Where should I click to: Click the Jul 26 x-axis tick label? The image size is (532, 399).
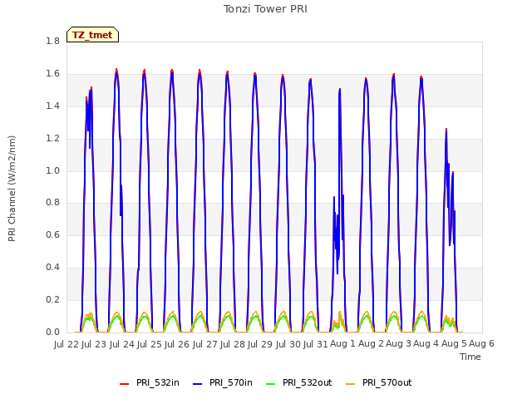(177, 344)
